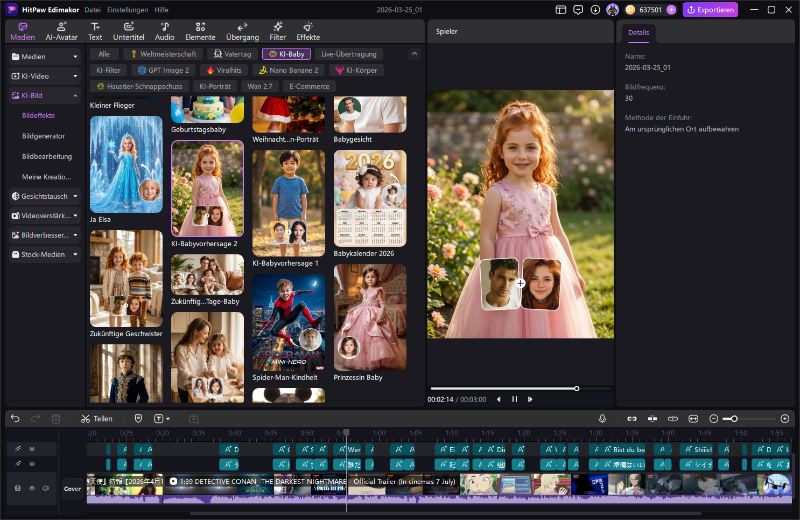The width and height of the screenshot is (800, 520).
Task: Select the Text tool in top toolbar
Action: 95,31
